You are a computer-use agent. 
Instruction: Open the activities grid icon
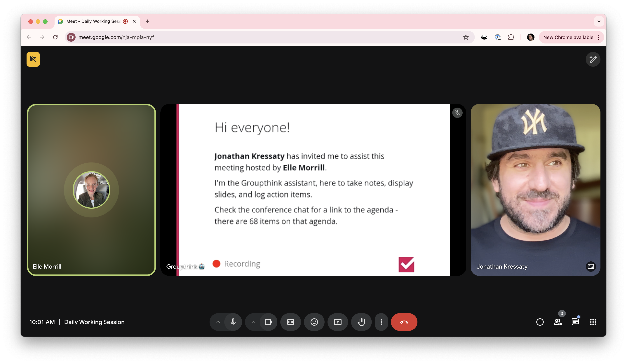[x=593, y=322]
